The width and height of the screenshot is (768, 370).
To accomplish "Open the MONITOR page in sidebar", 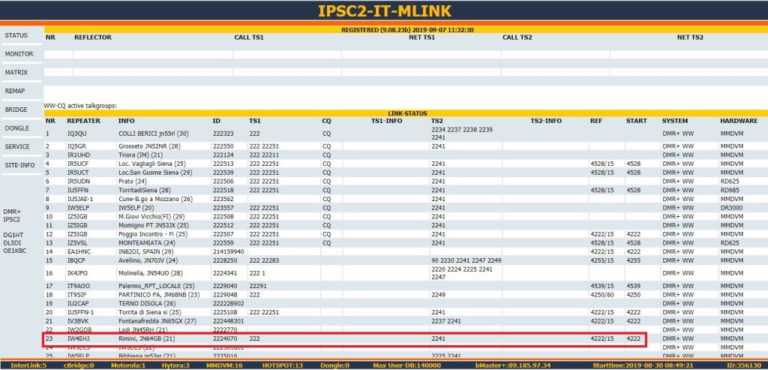I will click(x=19, y=54).
